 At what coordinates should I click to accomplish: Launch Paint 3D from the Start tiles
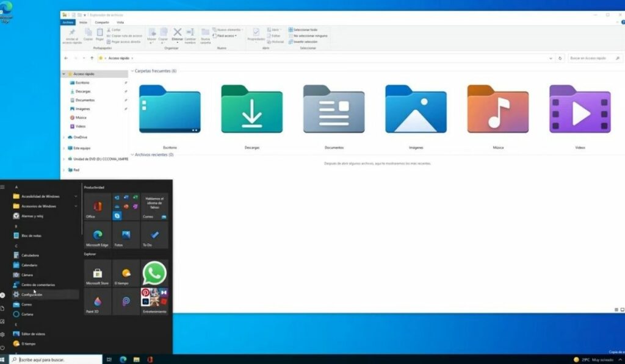pyautogui.click(x=98, y=302)
